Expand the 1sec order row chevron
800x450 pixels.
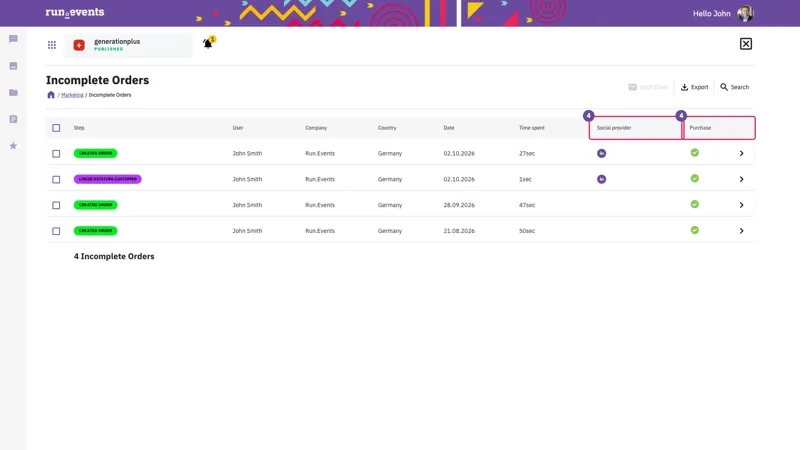click(741, 179)
